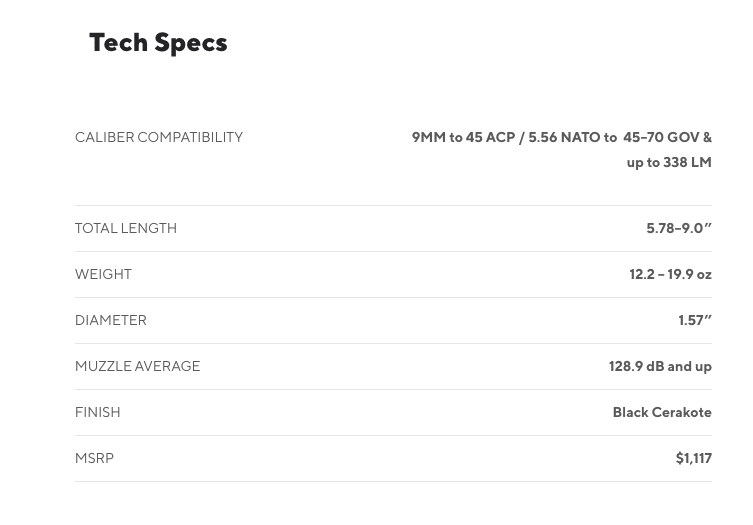Click the word Specs in the heading

coord(191,42)
